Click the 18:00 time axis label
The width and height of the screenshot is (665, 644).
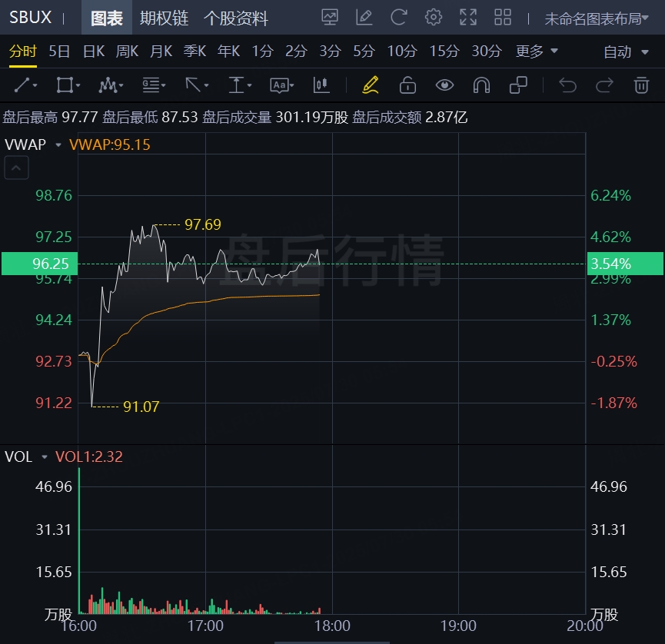tap(332, 626)
